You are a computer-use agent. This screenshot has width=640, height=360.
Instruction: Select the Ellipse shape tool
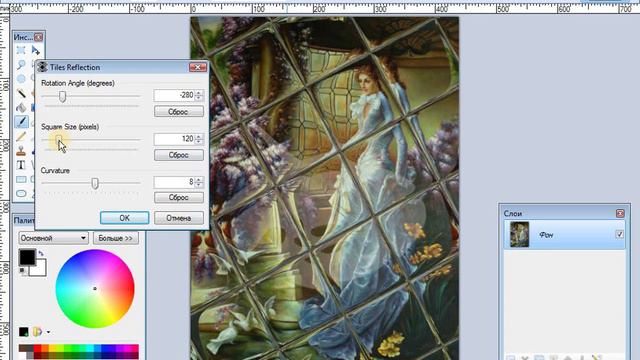pos(21,193)
